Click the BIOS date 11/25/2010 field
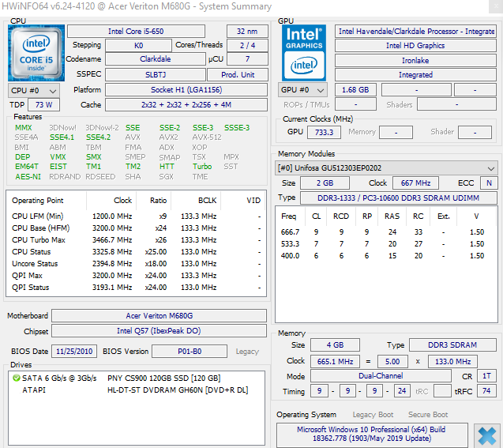The image size is (503, 448). point(74,352)
